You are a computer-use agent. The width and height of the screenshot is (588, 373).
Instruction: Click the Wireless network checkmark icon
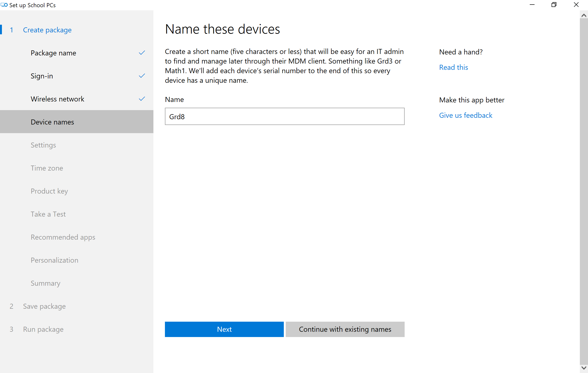[x=142, y=99]
